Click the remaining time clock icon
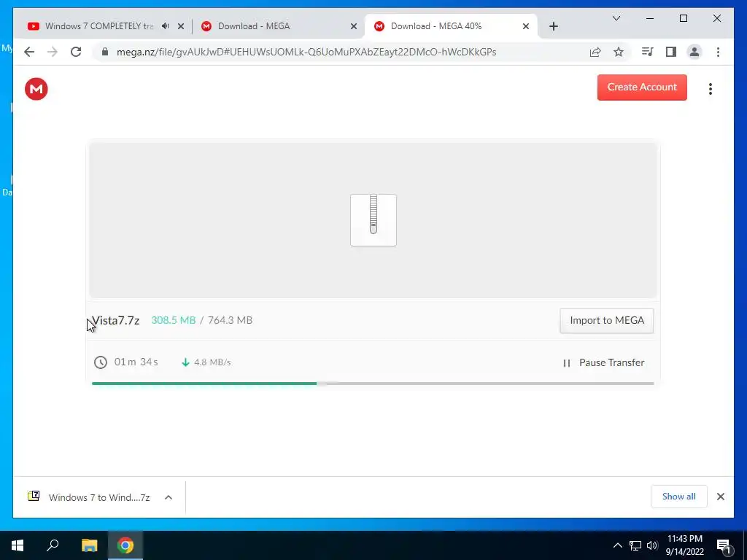This screenshot has height=560, width=747. (101, 362)
